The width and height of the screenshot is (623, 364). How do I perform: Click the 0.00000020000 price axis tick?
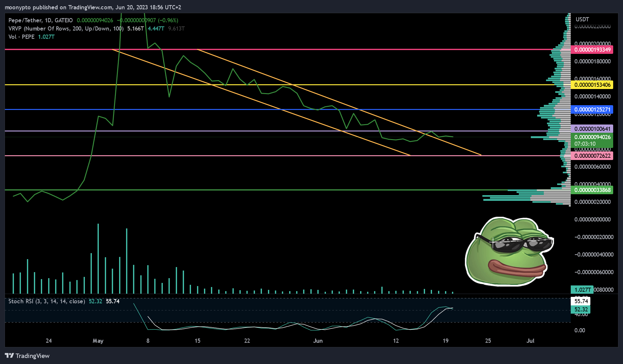593,202
